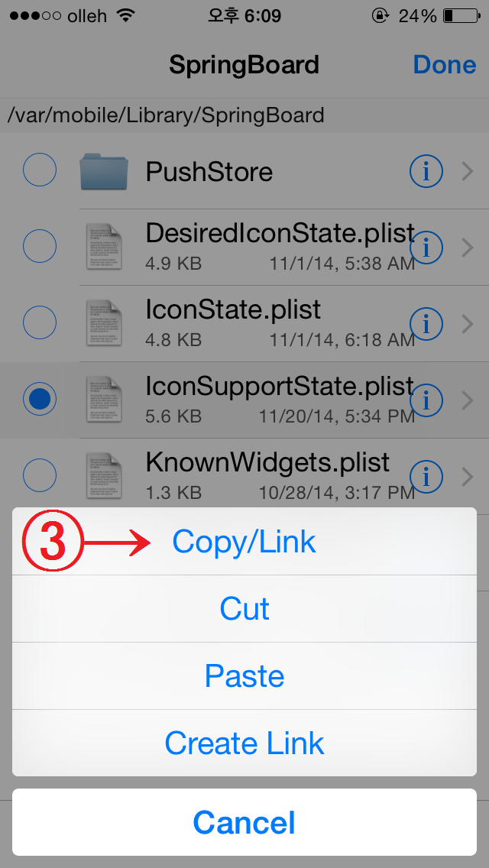Expand PushStore folder with chevron
489x868 pixels.
tap(468, 172)
